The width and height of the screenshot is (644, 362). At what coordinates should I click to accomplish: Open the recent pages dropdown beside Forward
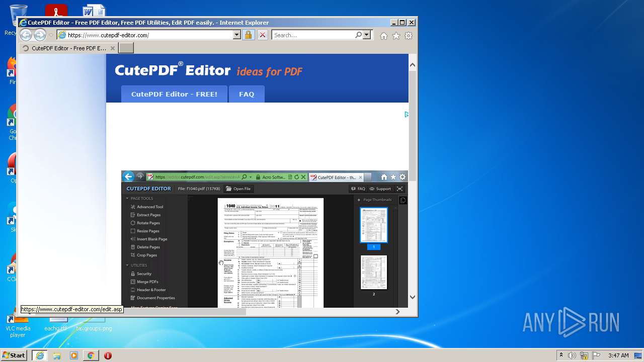(50, 35)
